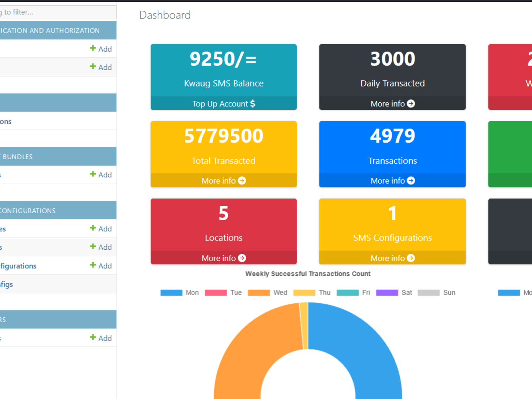Open the Configurations section header

tap(58, 211)
